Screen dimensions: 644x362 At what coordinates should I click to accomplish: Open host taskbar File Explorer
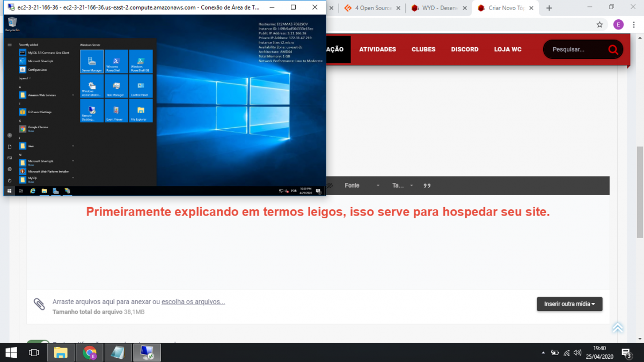61,352
